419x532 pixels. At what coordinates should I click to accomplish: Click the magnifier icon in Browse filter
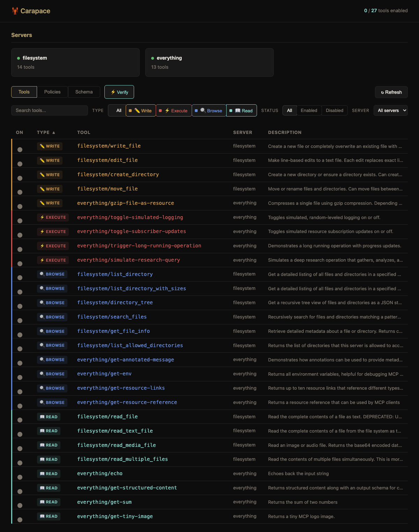click(203, 111)
